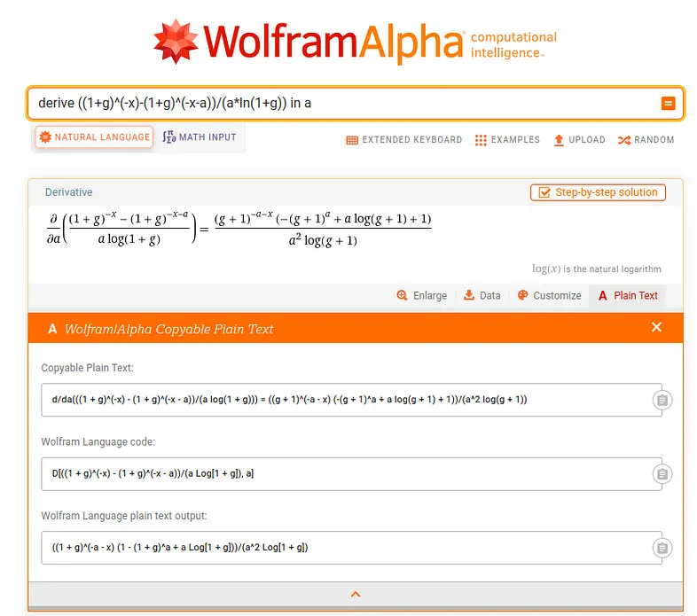Click the Upload option

(x=579, y=140)
